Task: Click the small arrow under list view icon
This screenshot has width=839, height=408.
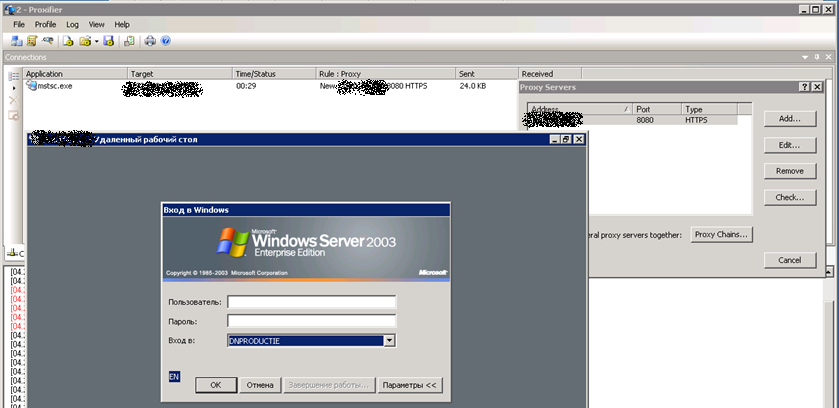Action: pos(13,88)
